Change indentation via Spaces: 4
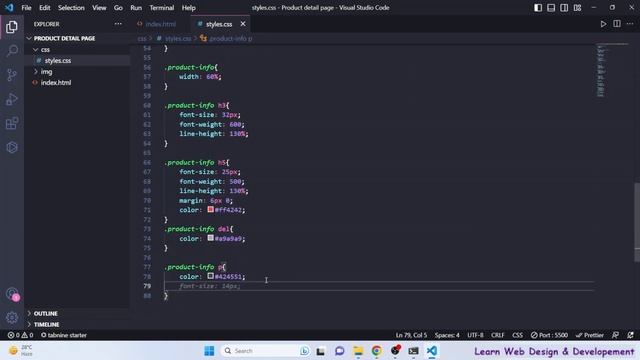The image size is (640, 360). pyautogui.click(x=447, y=335)
